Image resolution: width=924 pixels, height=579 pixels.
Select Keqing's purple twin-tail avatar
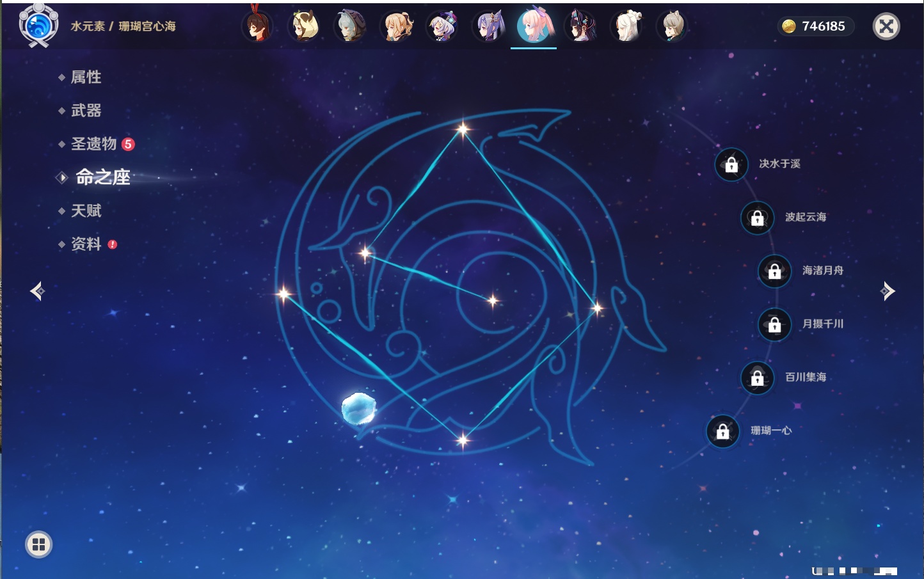488,26
